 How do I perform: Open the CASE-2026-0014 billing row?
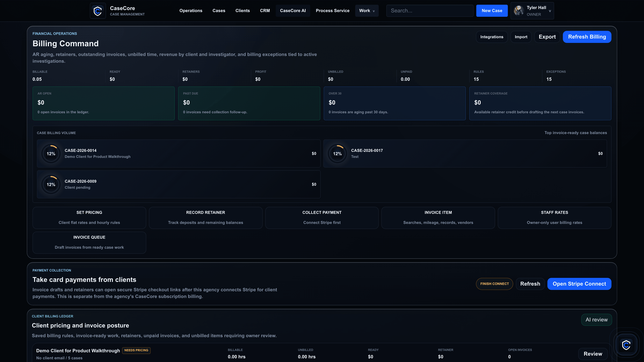[x=178, y=154]
